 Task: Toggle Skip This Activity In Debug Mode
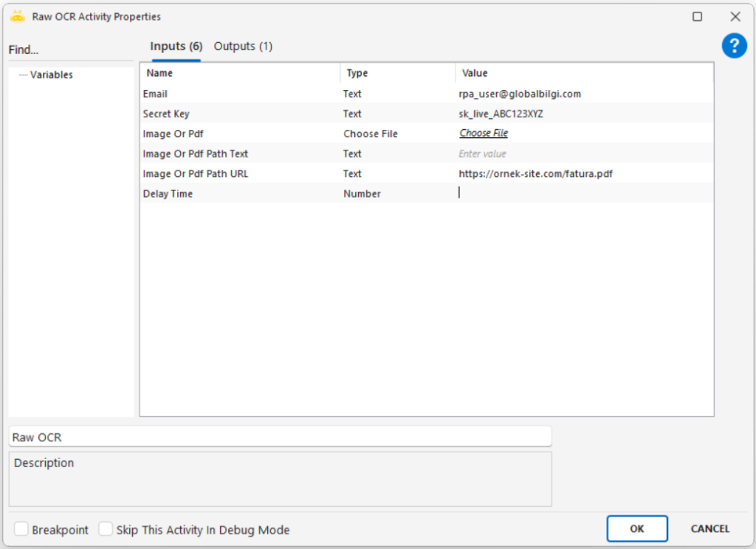point(106,529)
